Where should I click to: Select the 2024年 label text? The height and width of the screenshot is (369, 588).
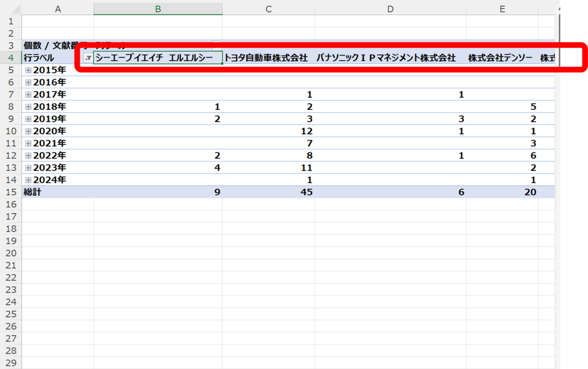(x=50, y=180)
